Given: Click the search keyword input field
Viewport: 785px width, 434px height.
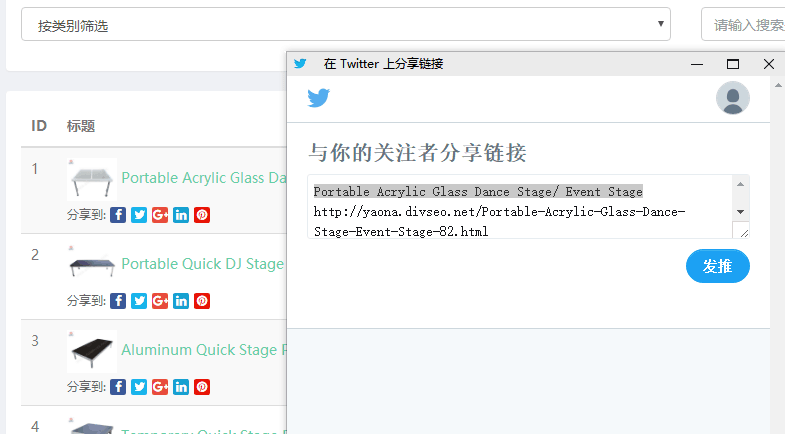Looking at the screenshot, I should [745, 25].
